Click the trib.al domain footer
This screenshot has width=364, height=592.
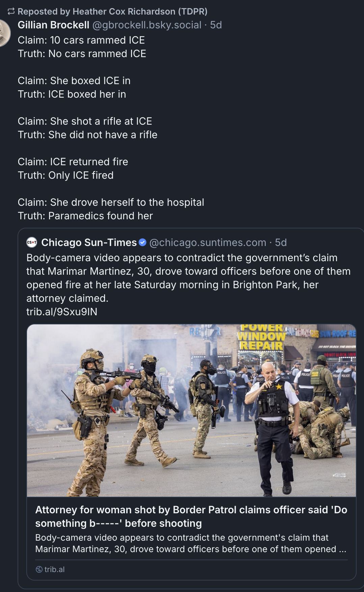tap(50, 569)
